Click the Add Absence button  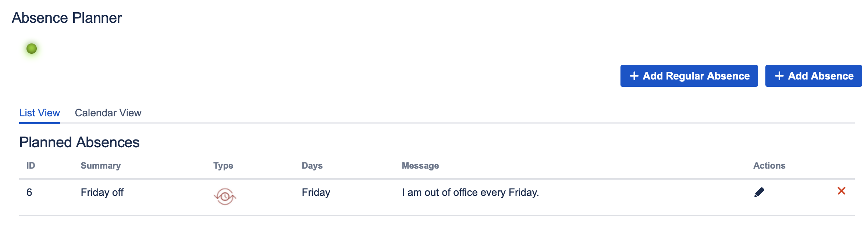[814, 76]
